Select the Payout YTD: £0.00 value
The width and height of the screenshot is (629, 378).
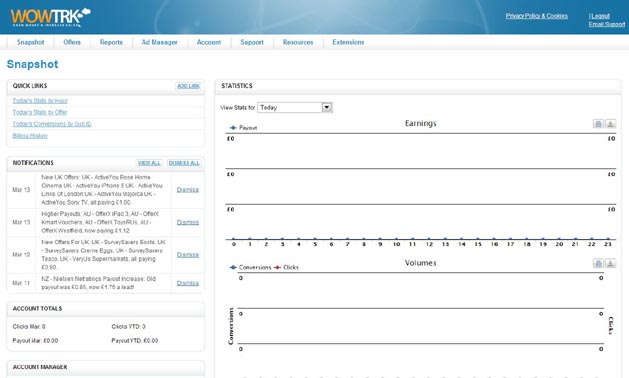click(135, 341)
